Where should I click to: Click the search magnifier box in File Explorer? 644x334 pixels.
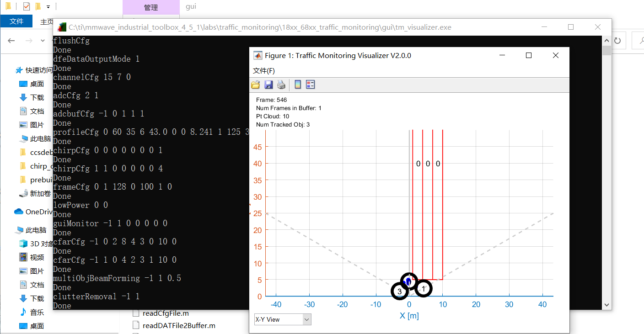point(638,41)
